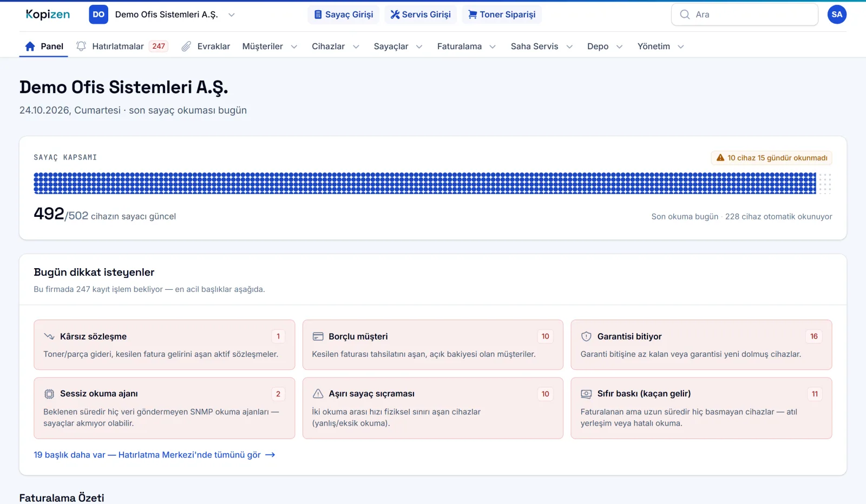The image size is (866, 504).
Task: Switch to the Panel tab
Action: tap(44, 47)
